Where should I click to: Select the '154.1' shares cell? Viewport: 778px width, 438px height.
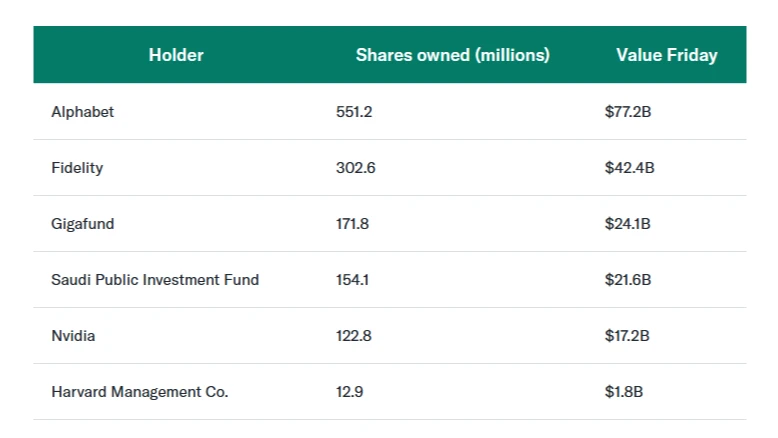[x=352, y=280]
